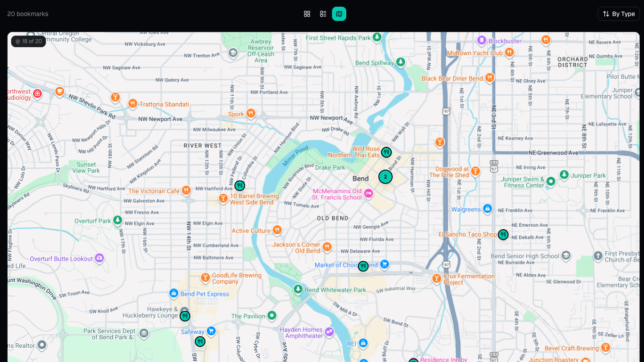
Task: Click the Crux Fermentation Project bar icon
Action: (437, 279)
